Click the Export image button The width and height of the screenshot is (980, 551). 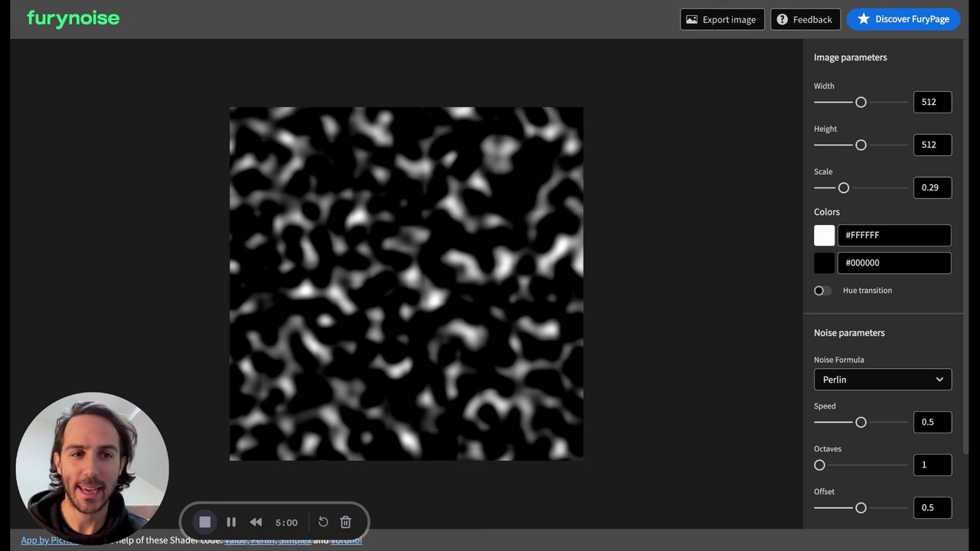tap(722, 19)
